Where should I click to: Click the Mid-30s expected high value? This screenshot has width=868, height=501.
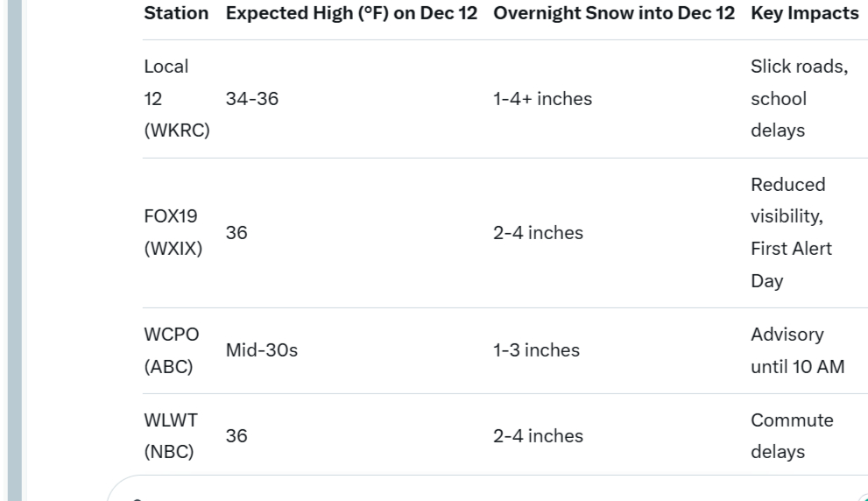coord(261,350)
